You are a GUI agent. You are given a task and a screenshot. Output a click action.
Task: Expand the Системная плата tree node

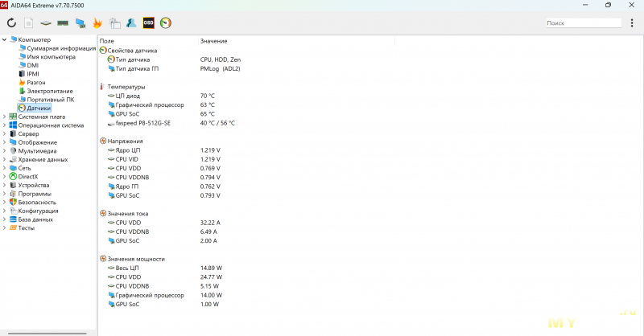(5, 117)
